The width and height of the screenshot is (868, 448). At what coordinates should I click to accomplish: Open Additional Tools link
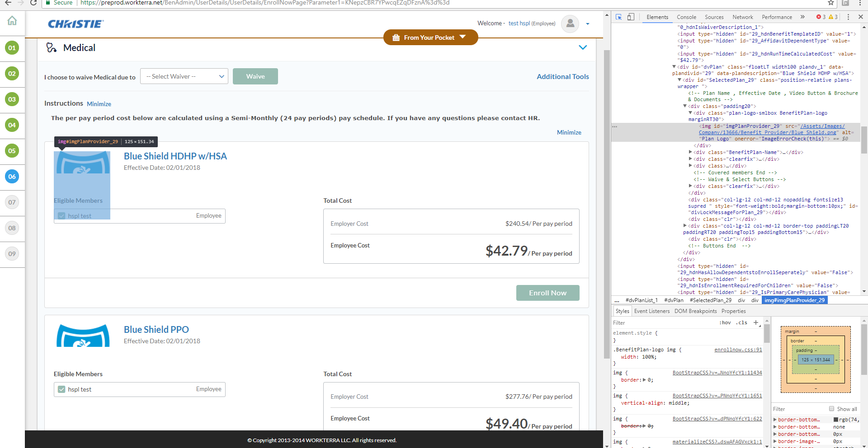tap(563, 76)
